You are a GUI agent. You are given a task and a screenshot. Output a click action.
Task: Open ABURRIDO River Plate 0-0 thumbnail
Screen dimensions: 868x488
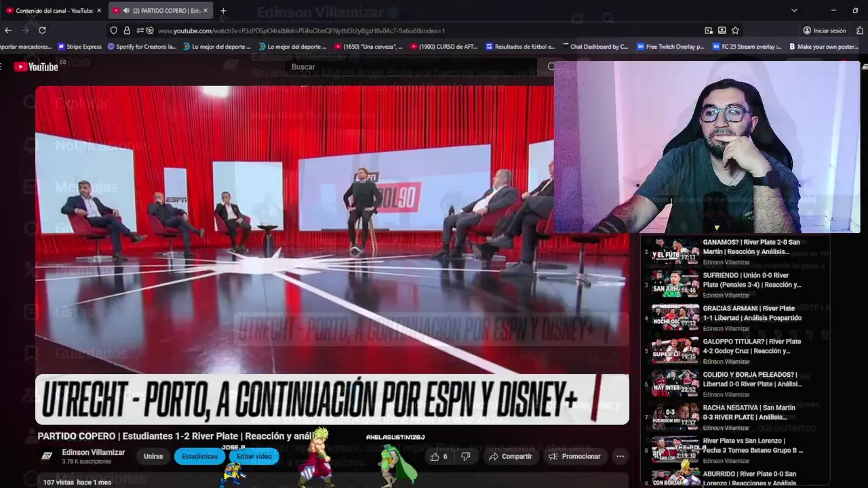[x=675, y=479]
